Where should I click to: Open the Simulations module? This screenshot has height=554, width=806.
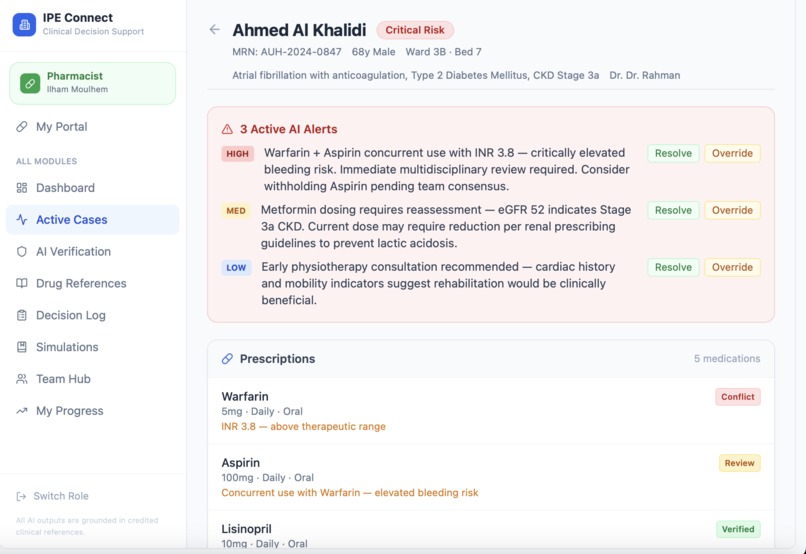[x=93, y=347]
